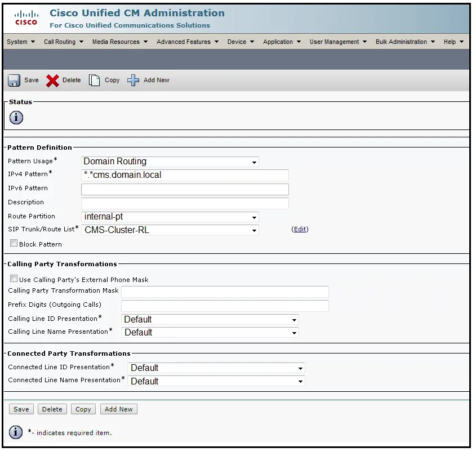This screenshot has height=452, width=476.
Task: Click the Add New plus icon
Action: point(133,80)
